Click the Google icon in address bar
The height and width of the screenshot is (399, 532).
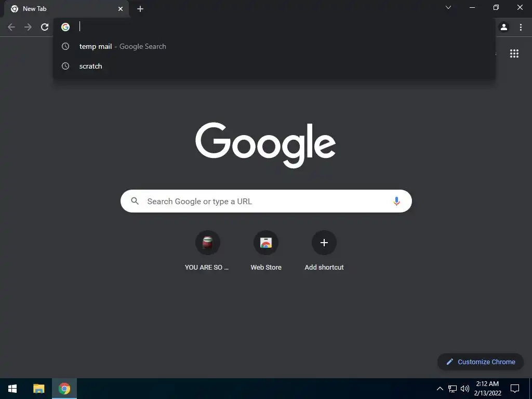(x=65, y=27)
